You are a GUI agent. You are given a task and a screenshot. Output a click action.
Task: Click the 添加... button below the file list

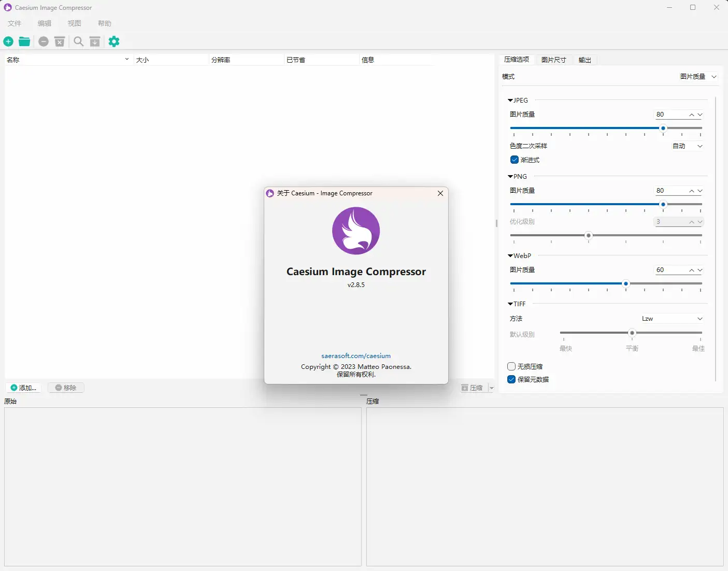24,388
